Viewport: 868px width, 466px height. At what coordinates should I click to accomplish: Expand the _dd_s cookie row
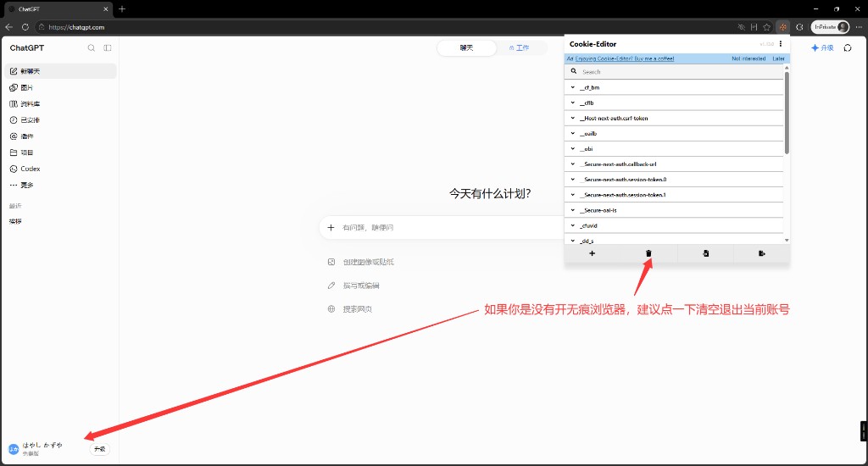(674, 241)
